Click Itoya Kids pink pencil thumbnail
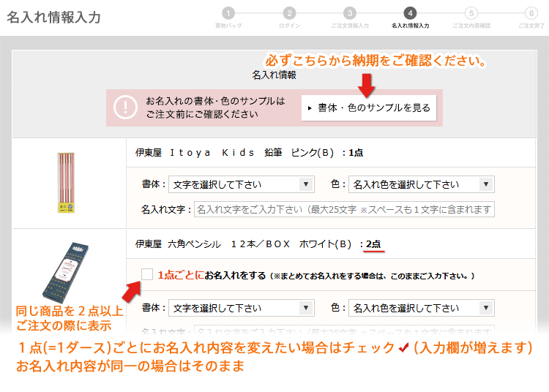Image resolution: width=549 pixels, height=392 pixels. point(66,183)
